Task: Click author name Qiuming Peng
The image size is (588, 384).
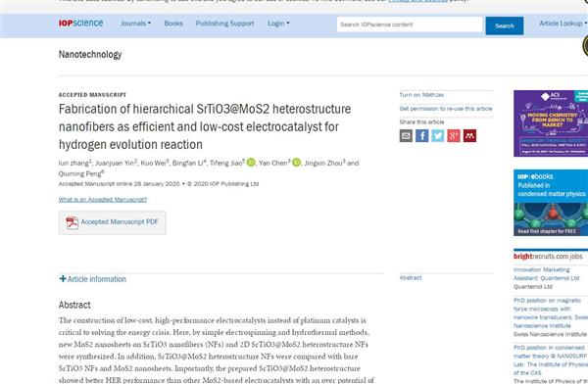Action: click(80, 173)
